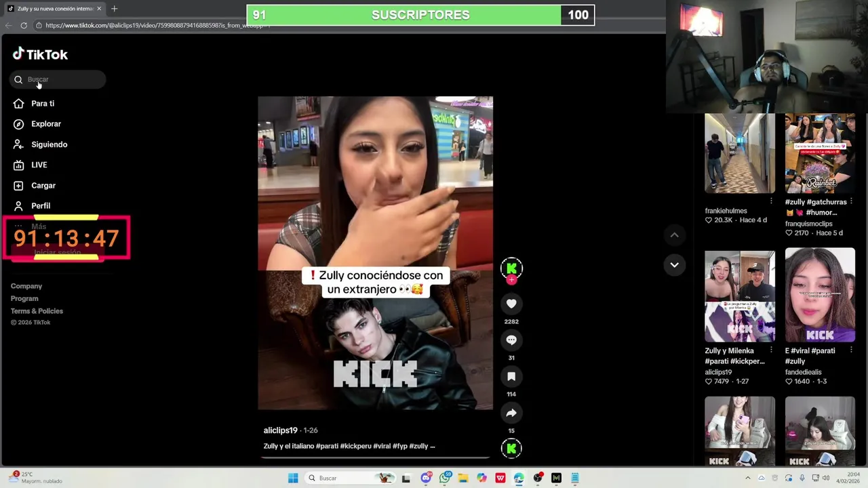Open comments with speech bubble icon

(511, 340)
